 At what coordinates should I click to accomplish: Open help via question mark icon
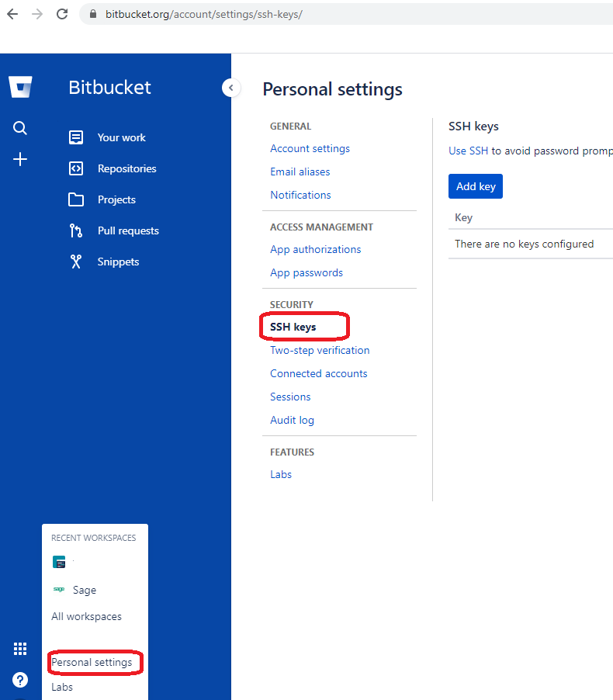pos(20,680)
